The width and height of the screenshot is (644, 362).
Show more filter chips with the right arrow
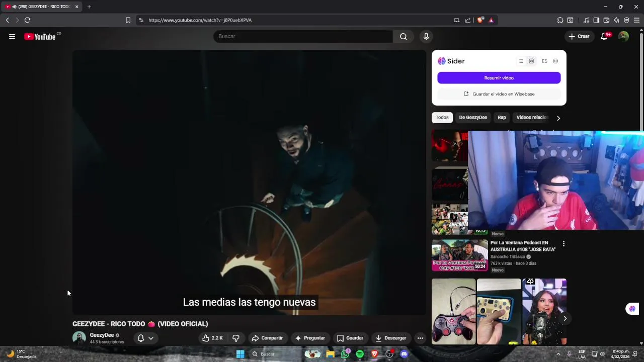[558, 118]
